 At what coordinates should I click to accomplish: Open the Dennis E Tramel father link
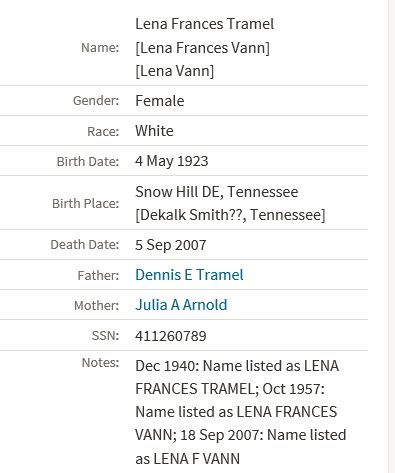click(189, 275)
